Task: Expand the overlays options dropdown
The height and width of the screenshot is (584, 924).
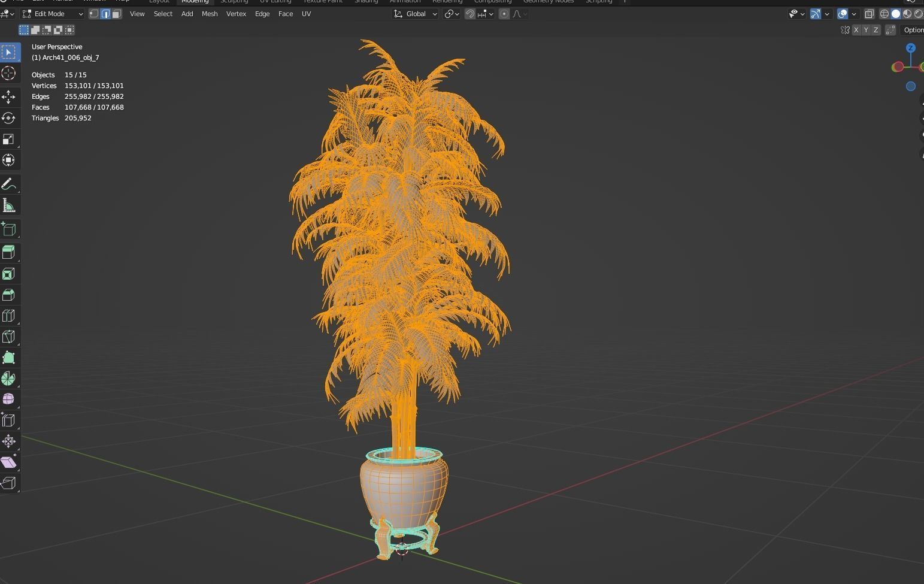Action: point(854,14)
